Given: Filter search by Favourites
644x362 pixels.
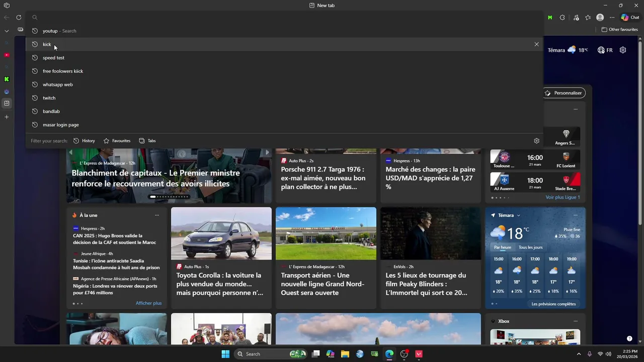Looking at the screenshot, I should coord(117,141).
